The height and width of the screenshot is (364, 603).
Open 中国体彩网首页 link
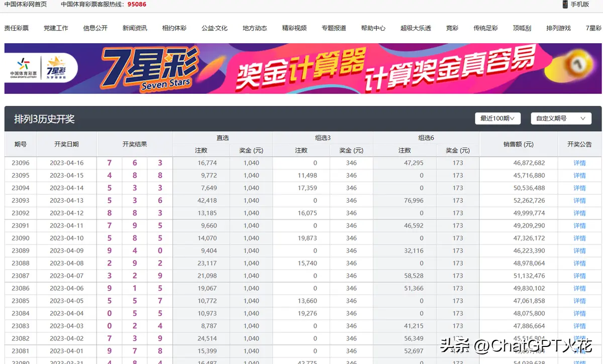[25, 5]
